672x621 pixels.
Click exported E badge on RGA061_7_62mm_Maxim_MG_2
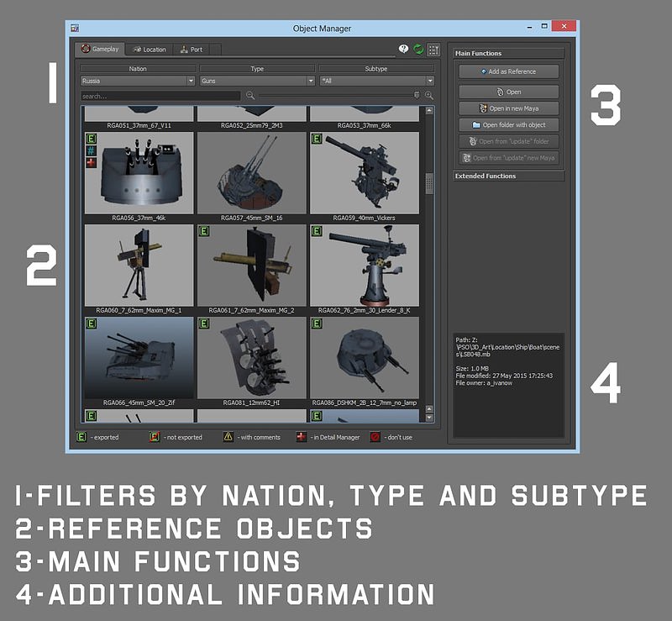(x=204, y=231)
